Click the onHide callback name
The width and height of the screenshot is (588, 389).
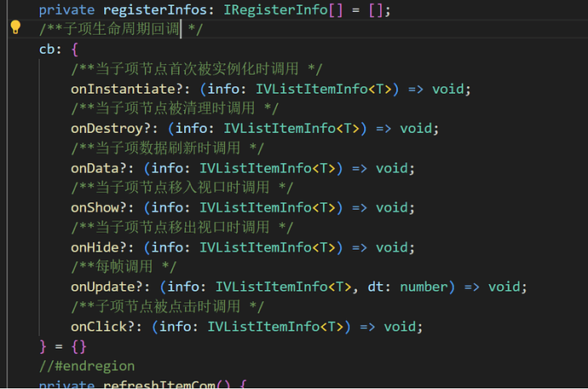95,247
